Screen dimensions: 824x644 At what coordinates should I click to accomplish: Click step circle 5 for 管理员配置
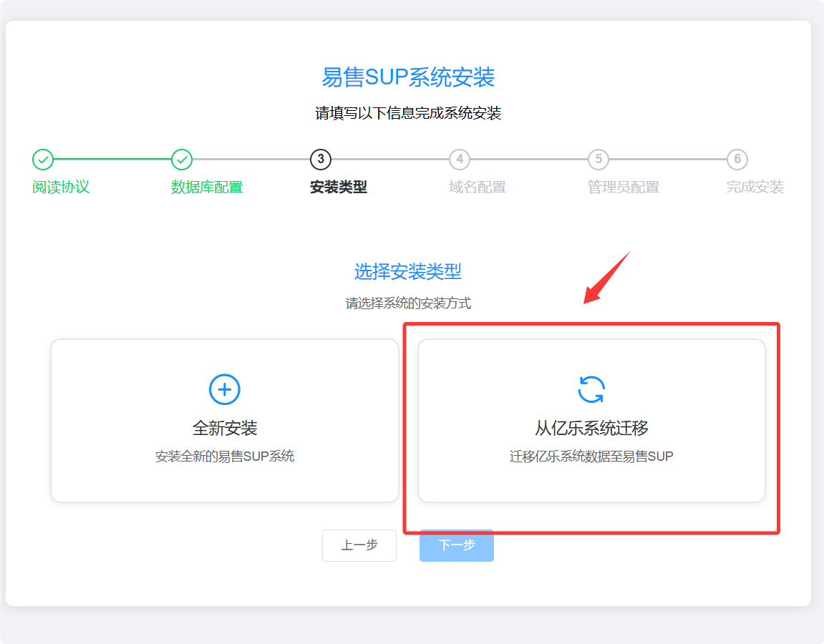tap(598, 160)
